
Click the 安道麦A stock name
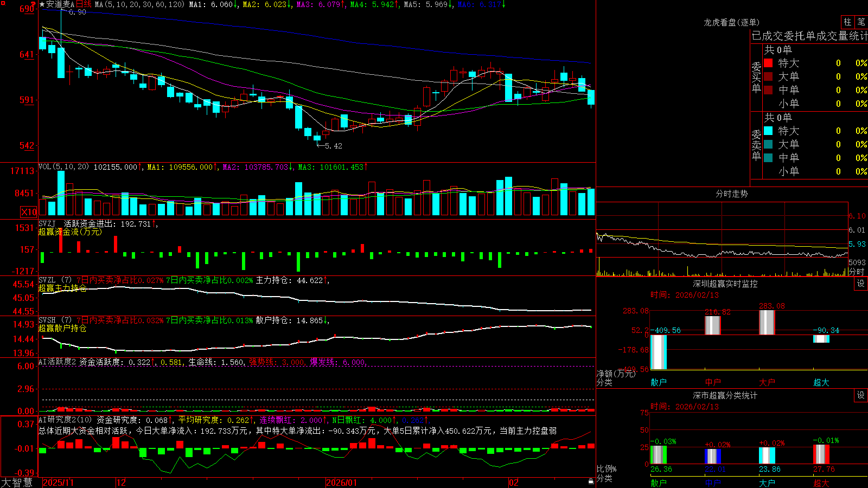pos(60,4)
